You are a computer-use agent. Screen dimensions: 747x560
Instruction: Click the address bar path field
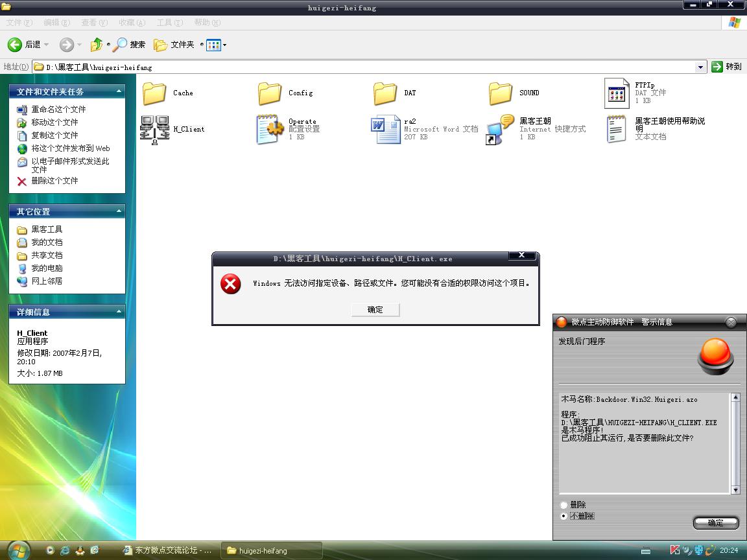364,67
